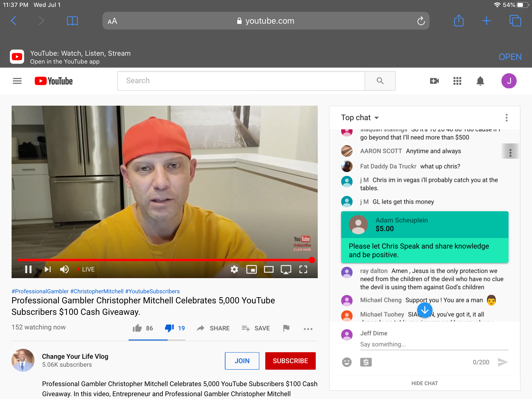Click the progress bar scrubber dot
The image size is (532, 399).
[312, 260]
